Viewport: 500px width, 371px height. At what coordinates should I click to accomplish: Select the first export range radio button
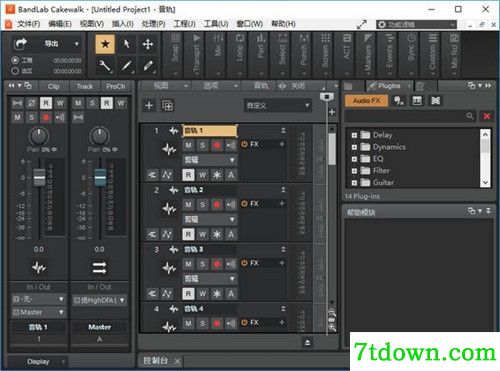click(15, 60)
